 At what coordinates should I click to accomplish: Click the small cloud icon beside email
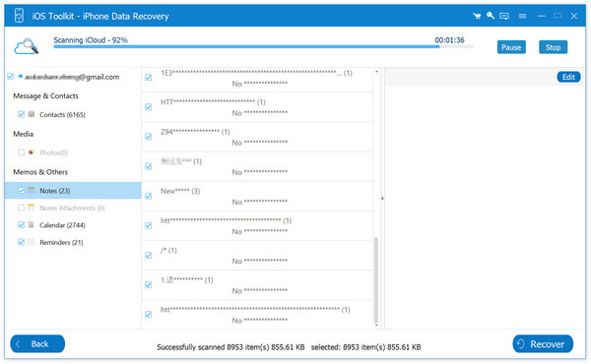[x=21, y=76]
